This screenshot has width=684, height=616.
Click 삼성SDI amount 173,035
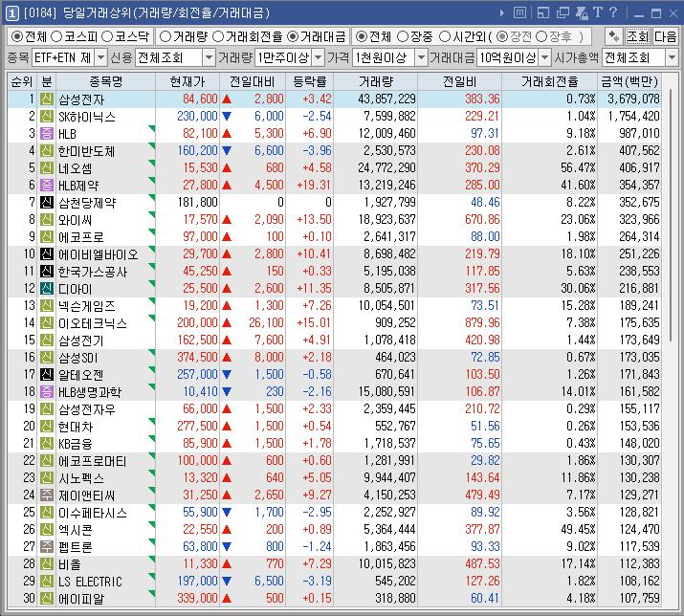[639, 358]
